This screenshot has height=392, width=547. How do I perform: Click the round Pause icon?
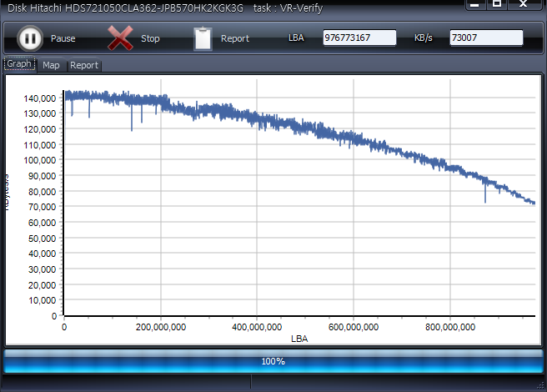29,38
